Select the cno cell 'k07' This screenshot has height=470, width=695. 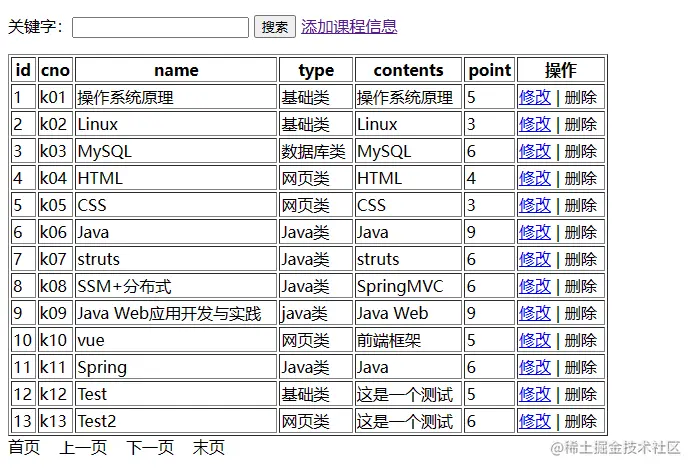55,259
